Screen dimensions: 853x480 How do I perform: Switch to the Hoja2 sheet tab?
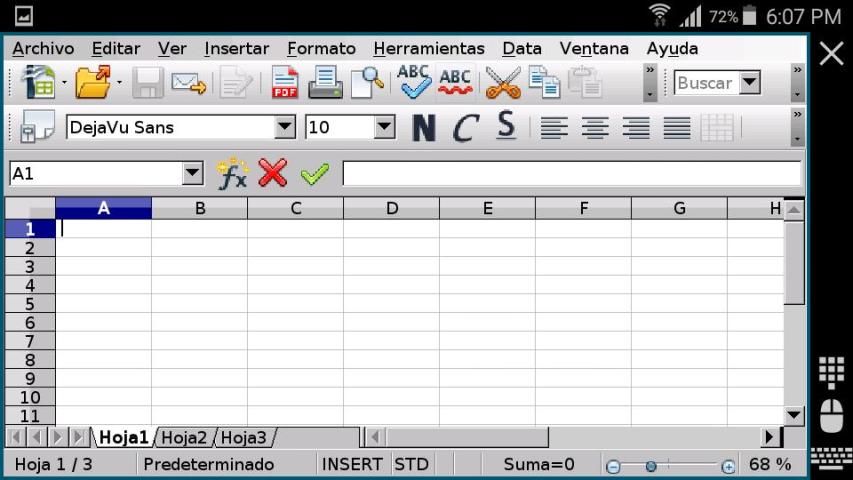184,437
